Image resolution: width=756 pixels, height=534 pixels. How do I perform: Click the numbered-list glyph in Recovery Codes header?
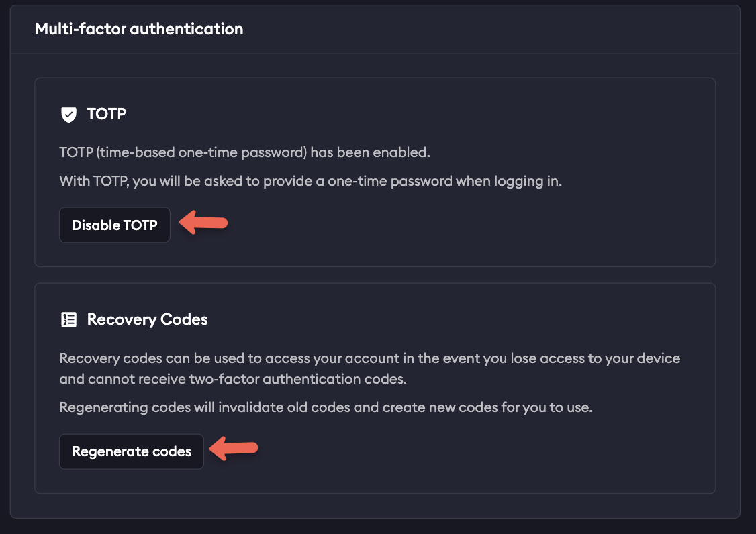68,319
